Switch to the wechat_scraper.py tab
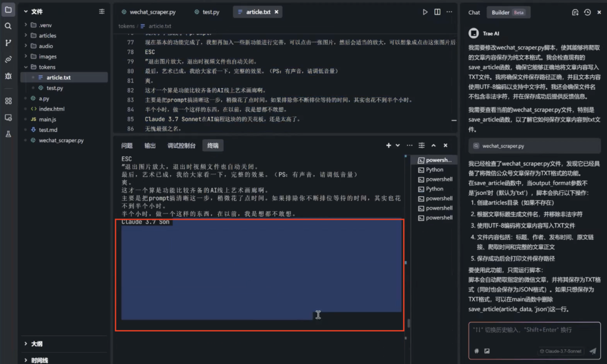 (x=148, y=12)
